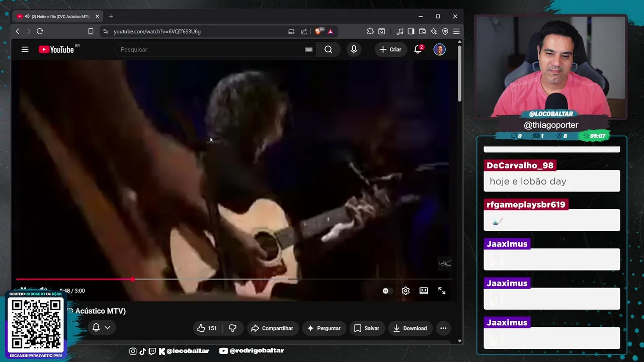
Task: Start voice search with the microphone
Action: [354, 49]
